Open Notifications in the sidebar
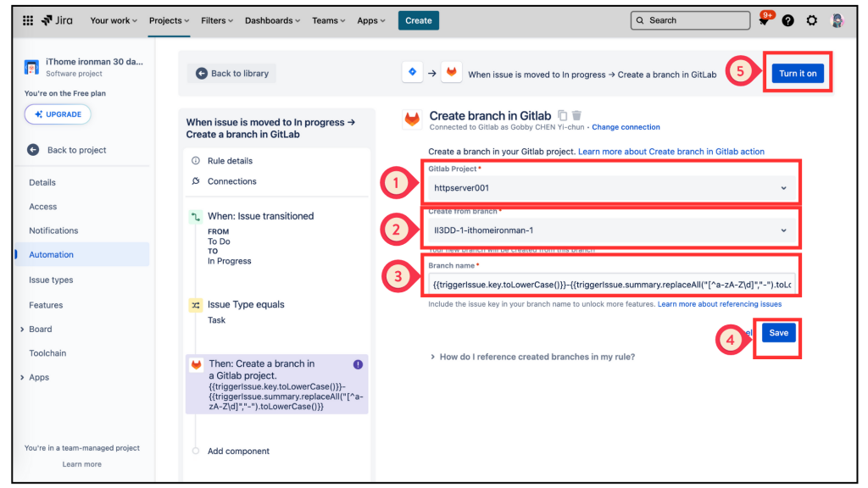The height and width of the screenshot is (488, 868). (53, 230)
